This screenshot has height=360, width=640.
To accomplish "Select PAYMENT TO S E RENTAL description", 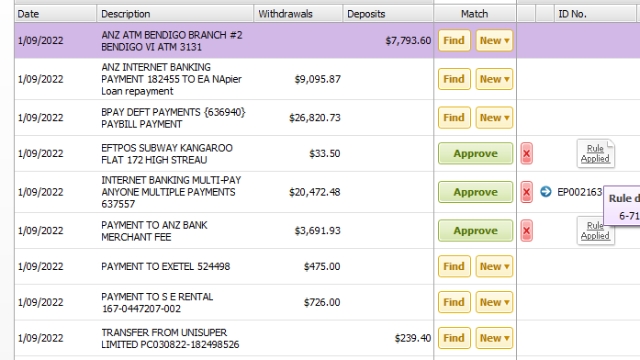I will point(157,302).
